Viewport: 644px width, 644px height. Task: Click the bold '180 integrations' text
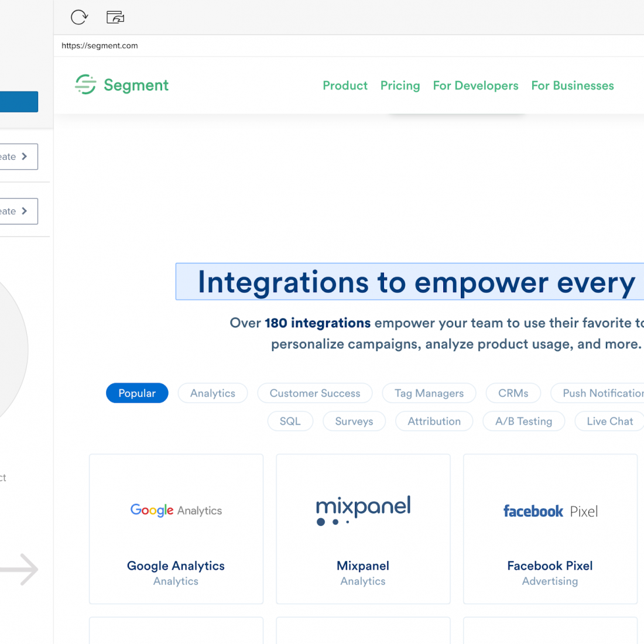click(317, 323)
